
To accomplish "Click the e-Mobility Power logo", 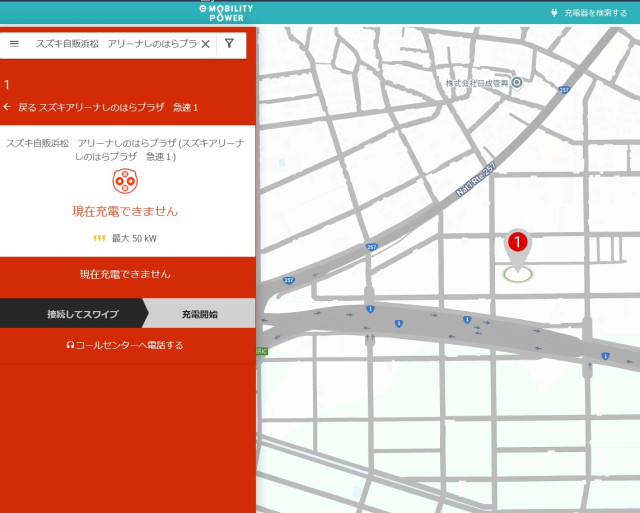I will coord(226,13).
